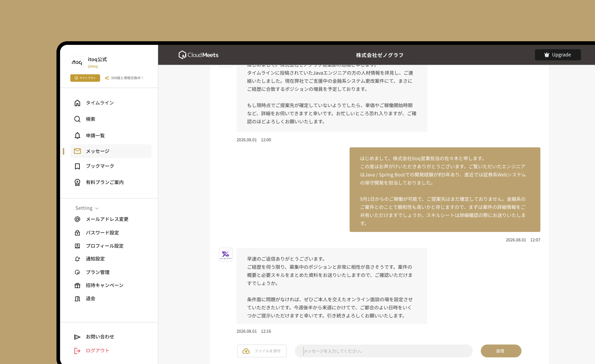Click the gift icon beside 招待キャンペーン
The image size is (595, 364).
tap(77, 285)
